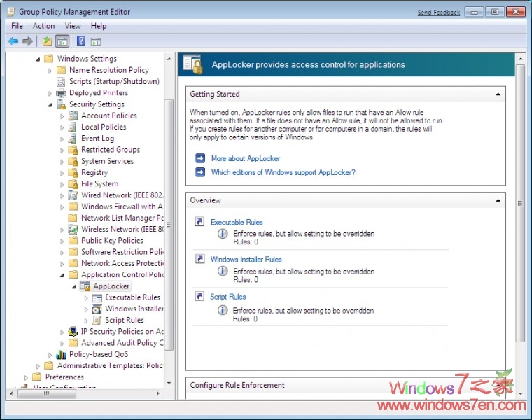Open More about AppLocker link
Viewport: 532px width, 420px height.
pos(246,158)
